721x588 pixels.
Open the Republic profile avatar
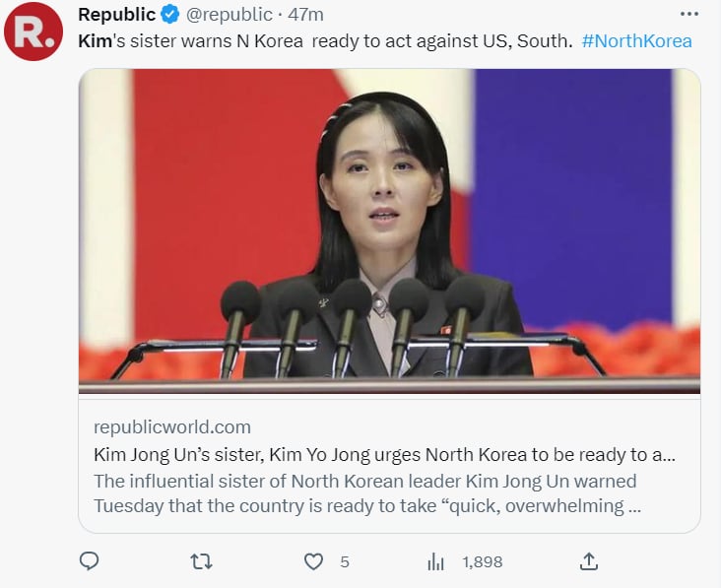tap(33, 32)
